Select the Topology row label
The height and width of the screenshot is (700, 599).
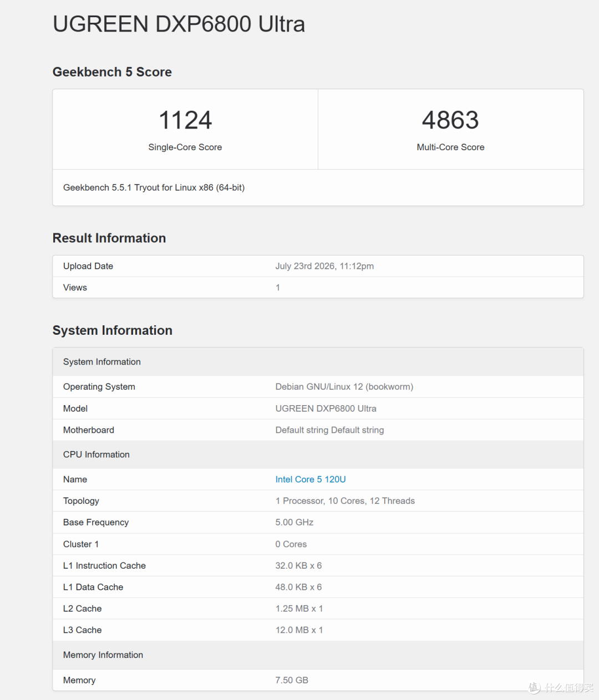81,501
